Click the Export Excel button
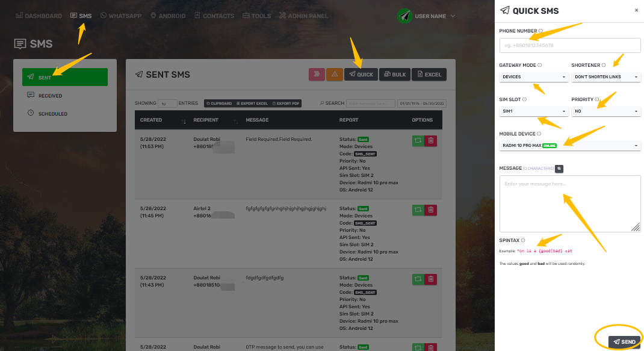Screen dimensions: 644x351 coord(252,104)
